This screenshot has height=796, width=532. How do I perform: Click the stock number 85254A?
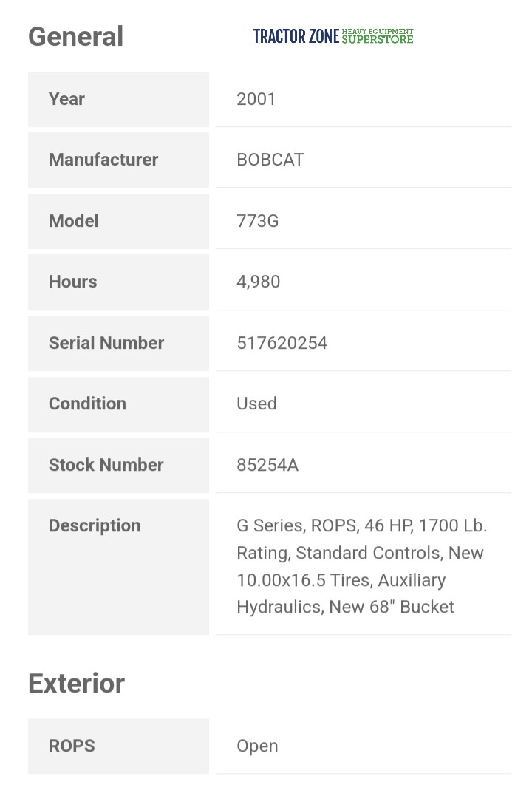coord(267,465)
